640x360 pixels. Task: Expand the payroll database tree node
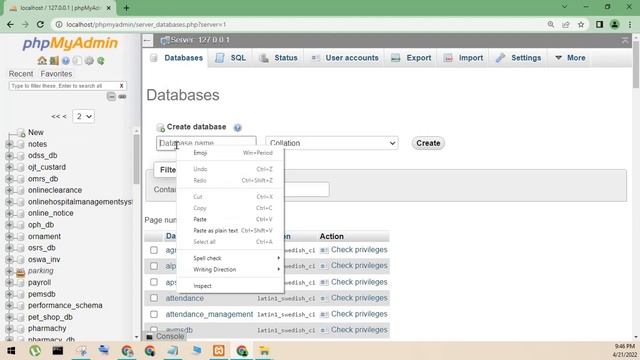(9, 282)
